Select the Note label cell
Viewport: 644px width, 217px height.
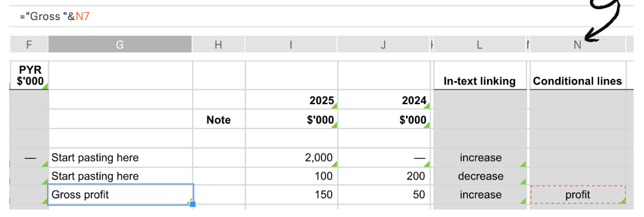point(219,120)
